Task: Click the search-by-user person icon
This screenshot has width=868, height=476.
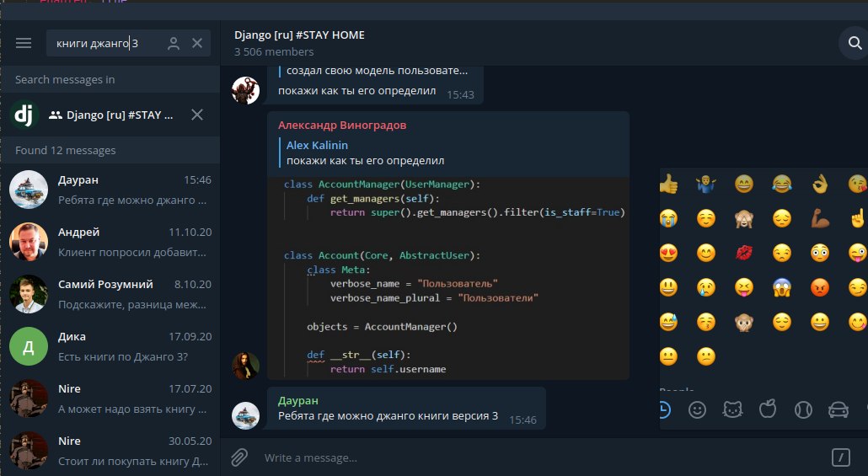Action: coord(174,43)
